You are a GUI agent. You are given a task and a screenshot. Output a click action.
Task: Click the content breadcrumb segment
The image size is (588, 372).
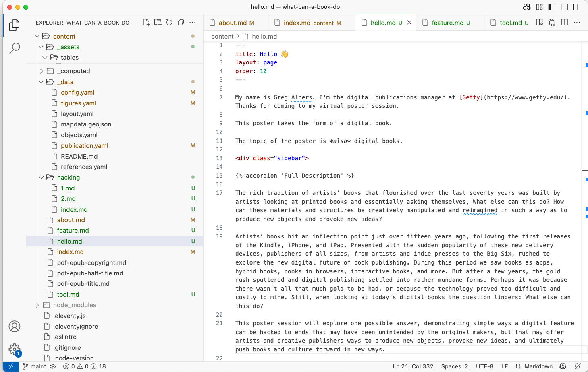(x=222, y=36)
